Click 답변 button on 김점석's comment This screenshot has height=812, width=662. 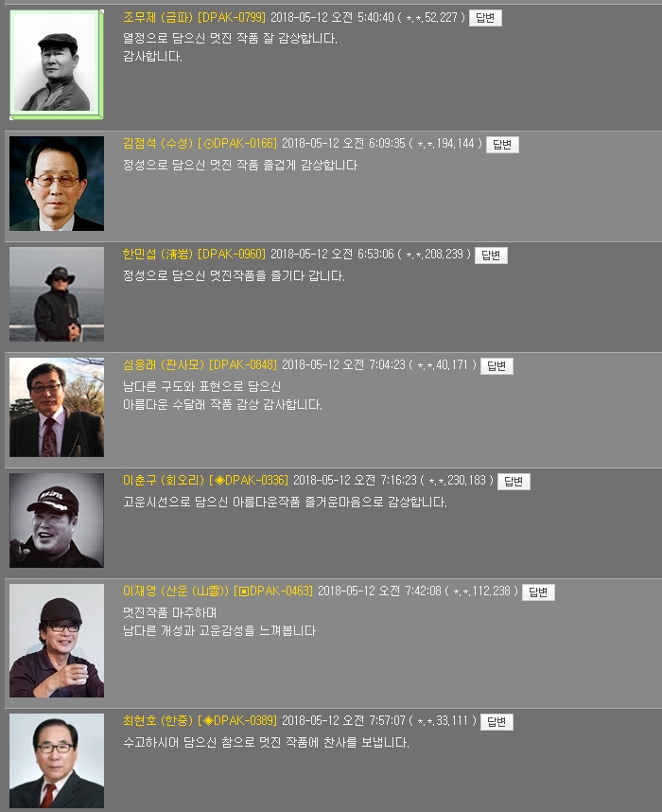(502, 145)
